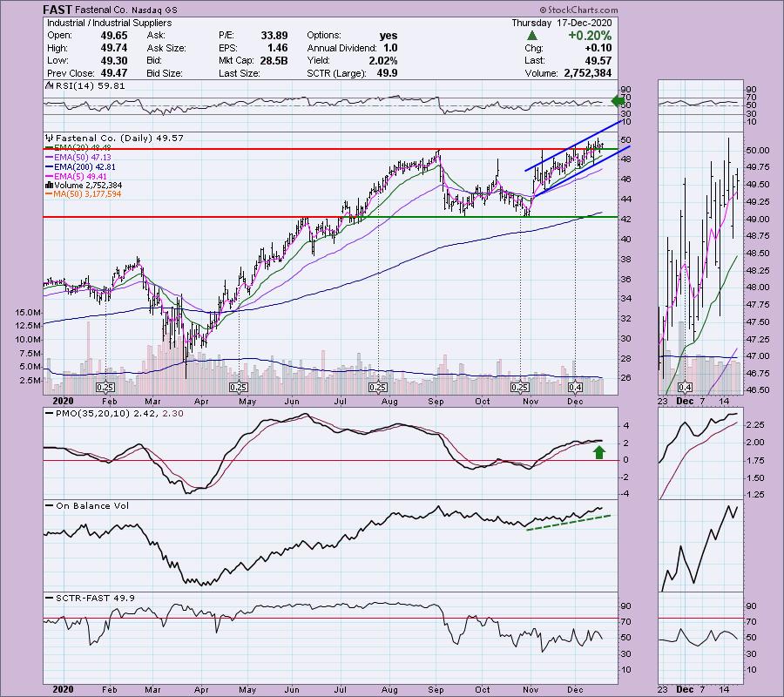The image size is (784, 697).
Task: Click the header Volume value 2,752,384
Action: [587, 73]
